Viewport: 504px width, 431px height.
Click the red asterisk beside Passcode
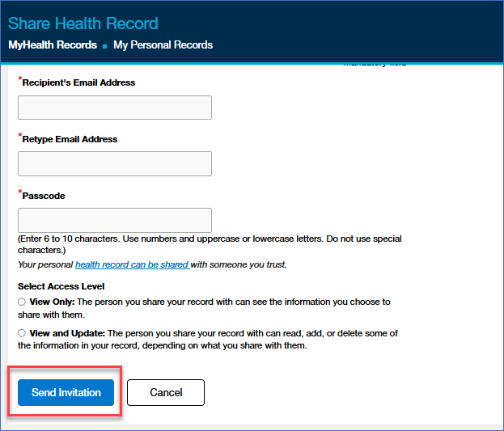pos(19,193)
